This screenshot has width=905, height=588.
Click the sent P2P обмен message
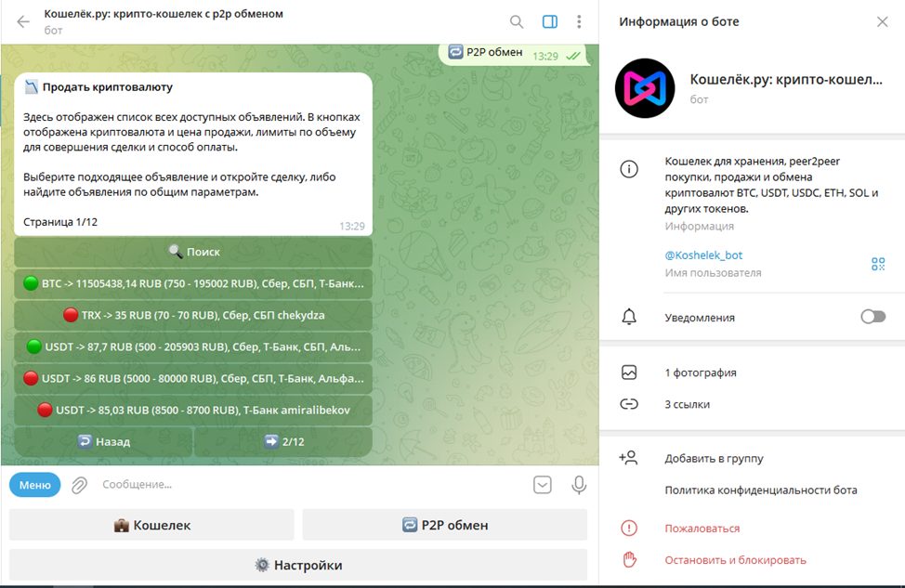point(515,54)
